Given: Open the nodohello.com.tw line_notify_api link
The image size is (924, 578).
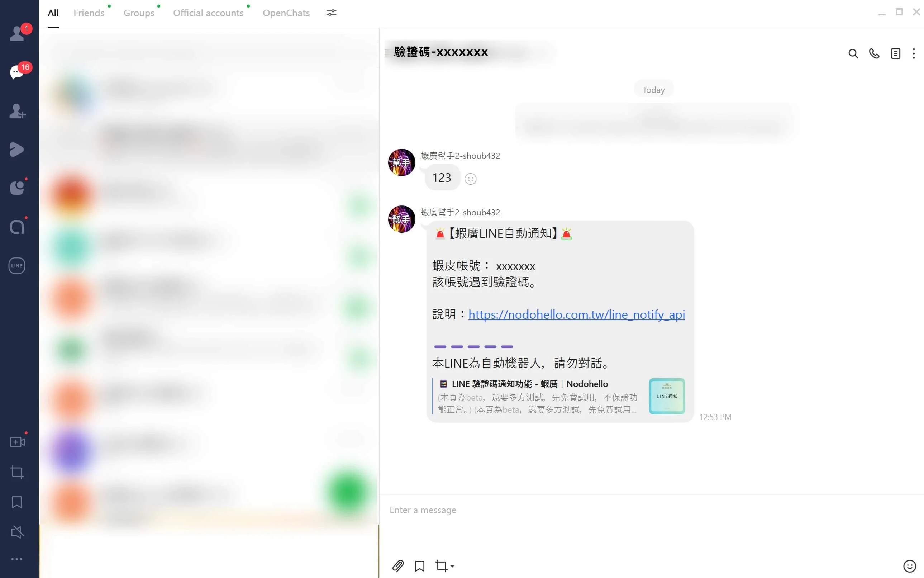Looking at the screenshot, I should [x=577, y=314].
